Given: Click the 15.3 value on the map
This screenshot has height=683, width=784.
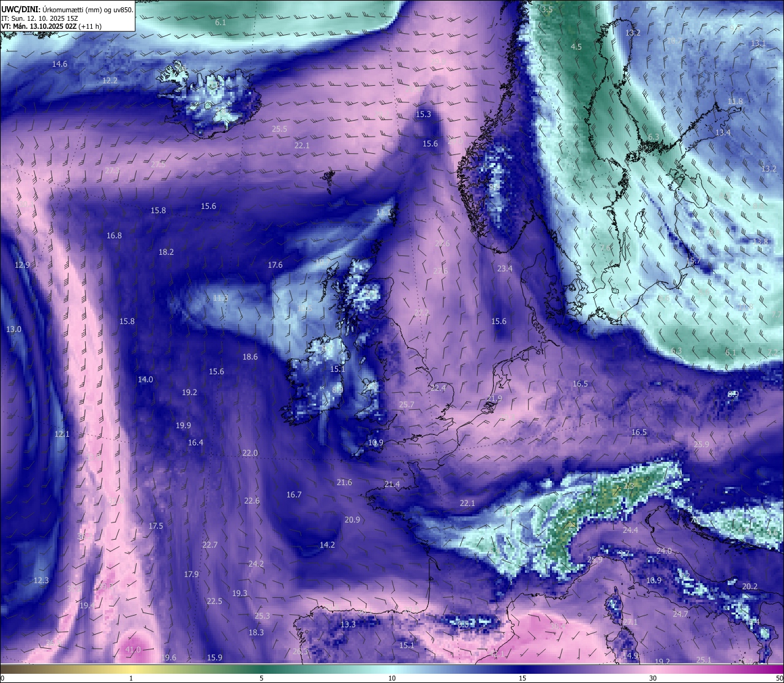Looking at the screenshot, I should click(x=423, y=114).
